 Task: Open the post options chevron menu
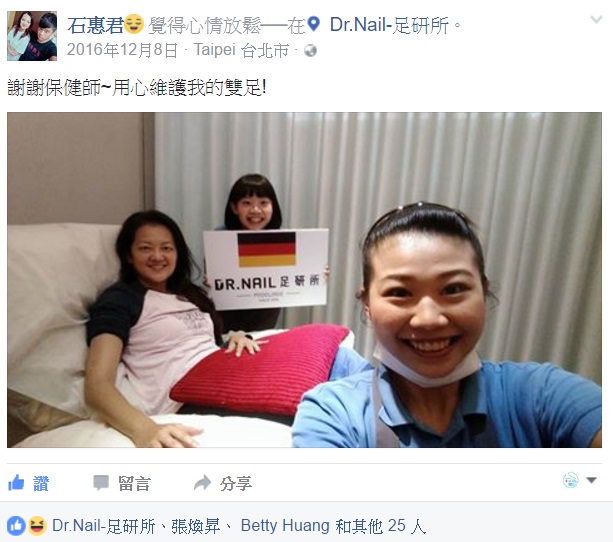click(596, 19)
